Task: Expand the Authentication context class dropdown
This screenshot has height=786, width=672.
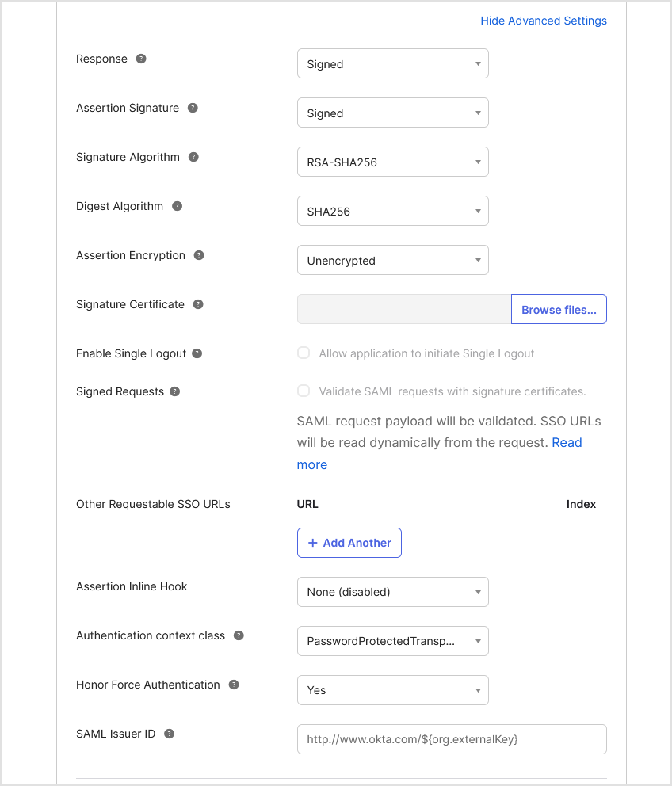Action: (392, 641)
